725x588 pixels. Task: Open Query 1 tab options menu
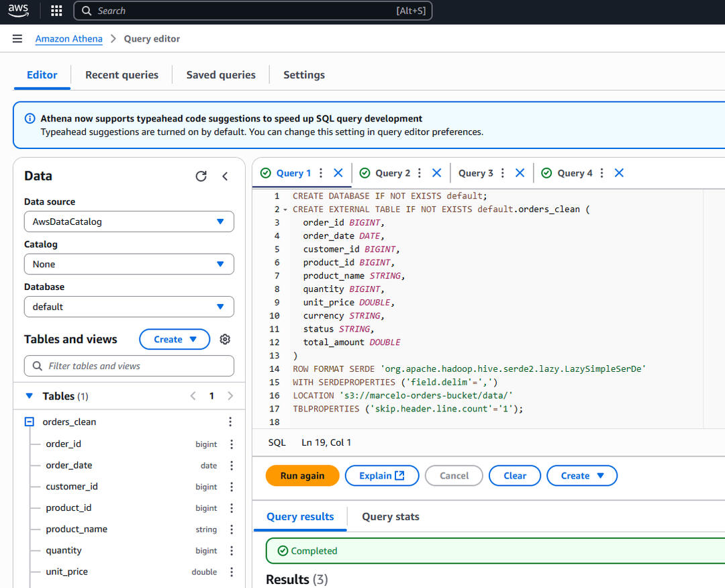coord(321,173)
